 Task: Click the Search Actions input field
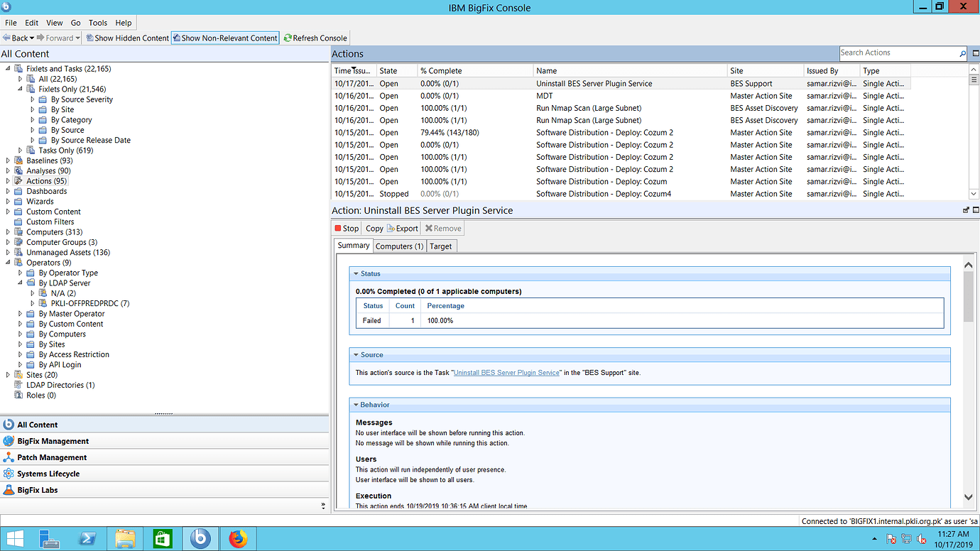pos(897,53)
